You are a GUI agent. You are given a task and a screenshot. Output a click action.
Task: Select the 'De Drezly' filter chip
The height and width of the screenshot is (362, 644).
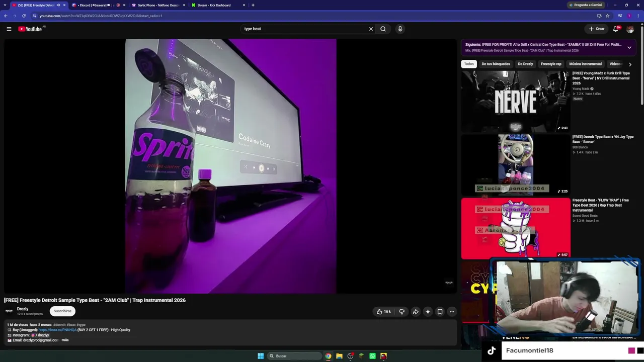tap(525, 64)
